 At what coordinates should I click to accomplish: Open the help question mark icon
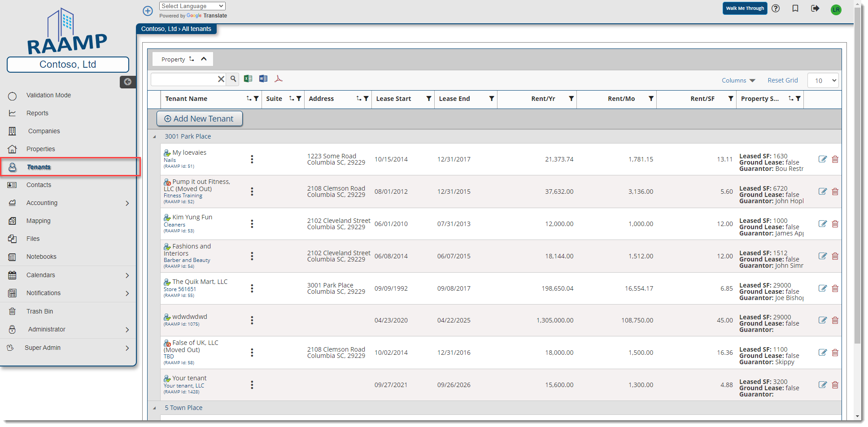pyautogui.click(x=776, y=9)
